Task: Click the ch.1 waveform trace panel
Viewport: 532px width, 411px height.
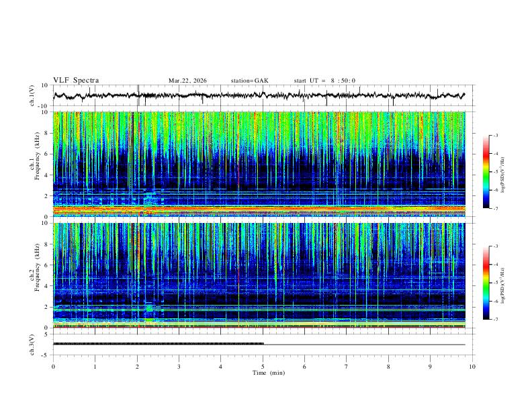Action: click(x=264, y=95)
